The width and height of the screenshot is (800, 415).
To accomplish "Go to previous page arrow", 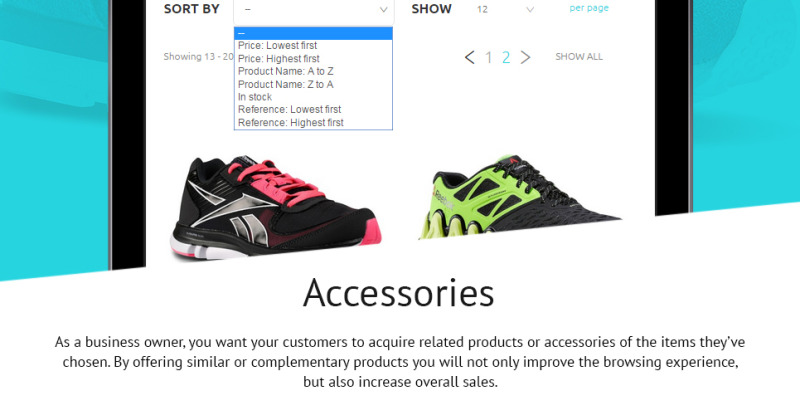I will pyautogui.click(x=470, y=57).
